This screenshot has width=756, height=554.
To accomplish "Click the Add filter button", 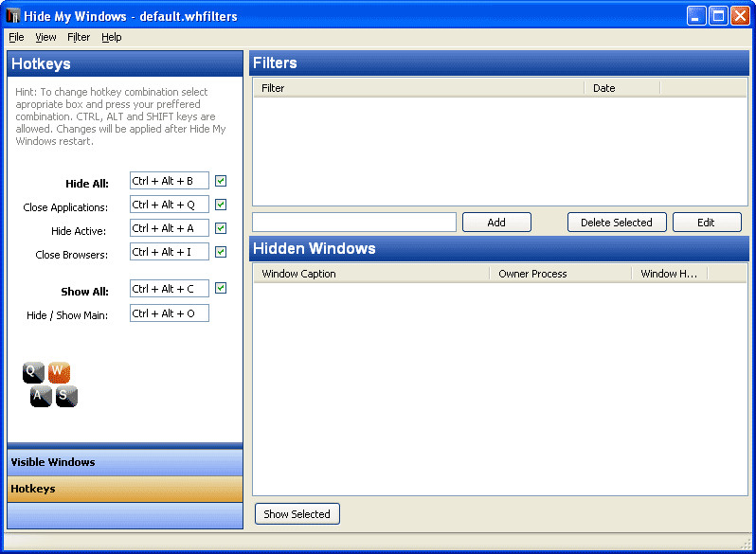I will point(496,223).
